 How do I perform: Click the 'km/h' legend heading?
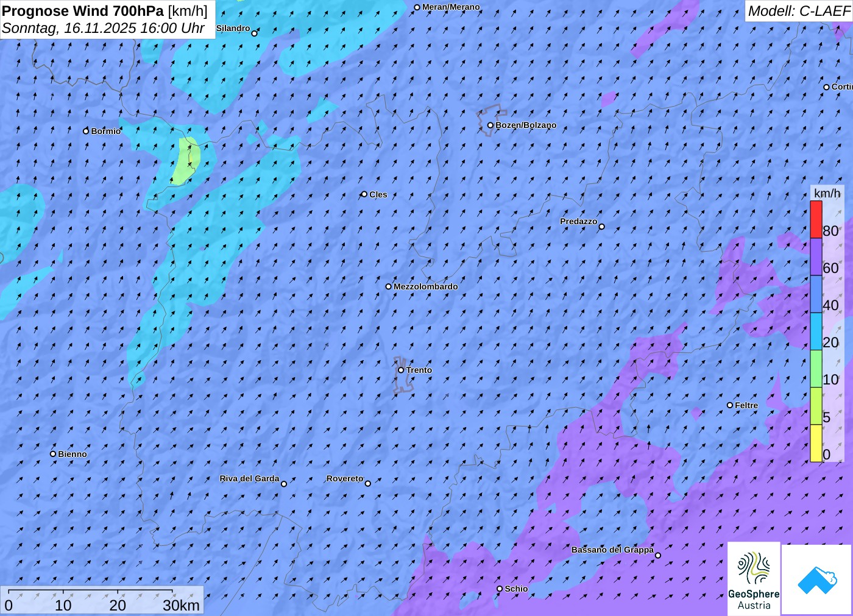pos(827,193)
